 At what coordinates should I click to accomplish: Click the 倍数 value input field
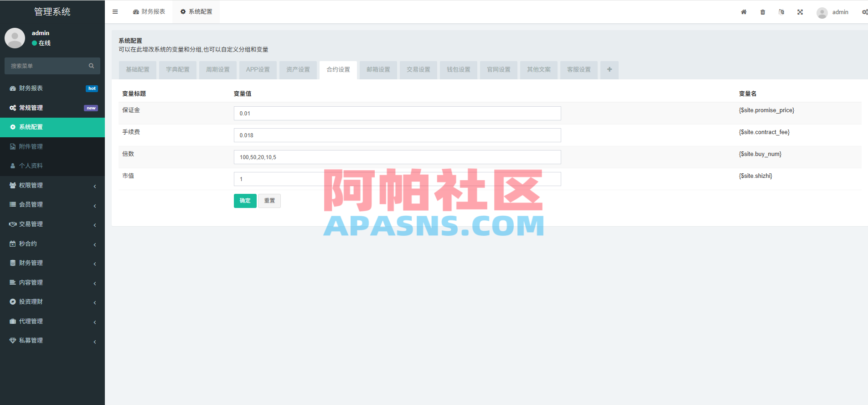coord(398,157)
